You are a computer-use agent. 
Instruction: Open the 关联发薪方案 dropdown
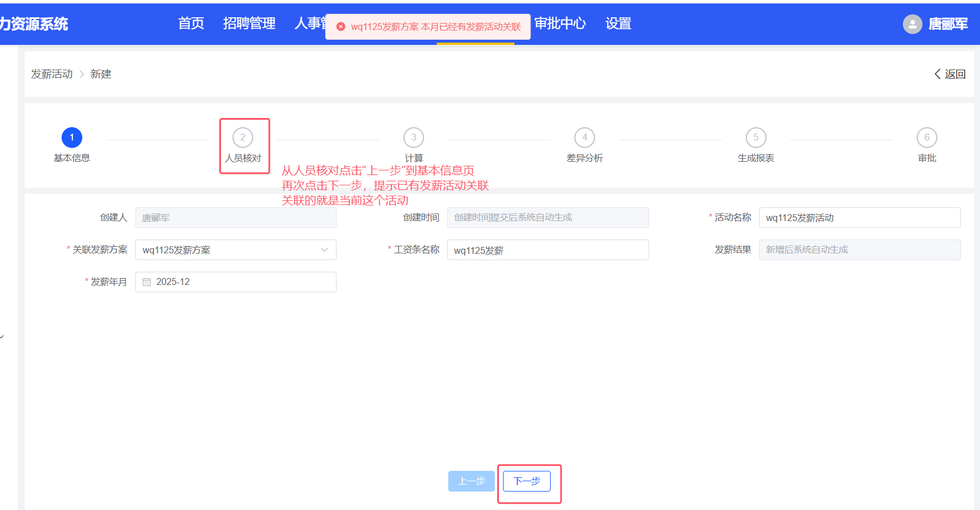tap(236, 250)
